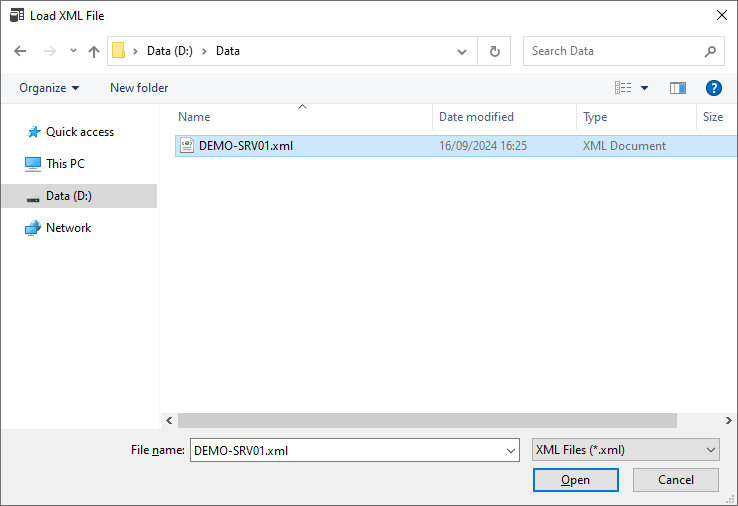This screenshot has height=506, width=738.
Task: Click the search magnifier icon
Action: tap(710, 51)
